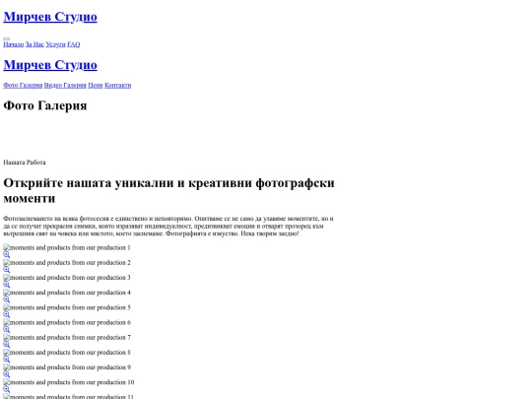Open the top Мирчев Студио heading link
This screenshot has height=399, width=532.
50,17
